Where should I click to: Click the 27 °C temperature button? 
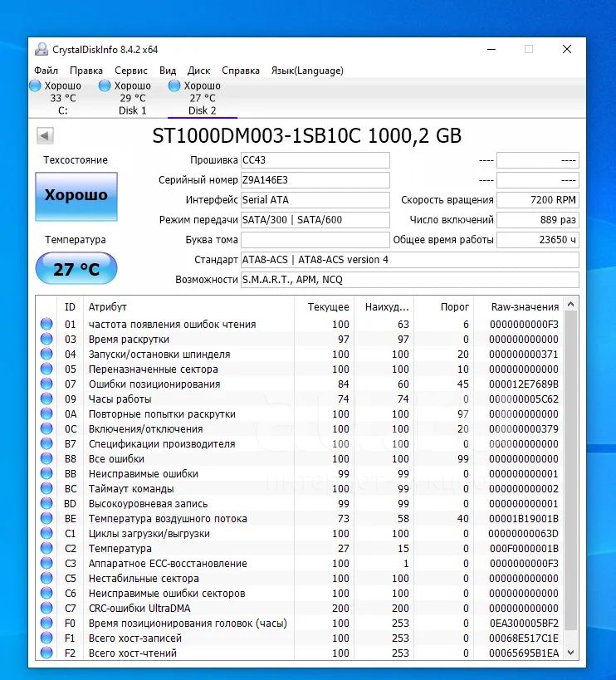(x=76, y=269)
